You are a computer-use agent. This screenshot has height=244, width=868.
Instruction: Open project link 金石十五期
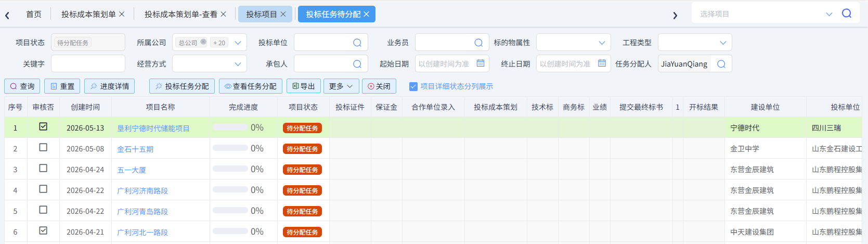135,149
